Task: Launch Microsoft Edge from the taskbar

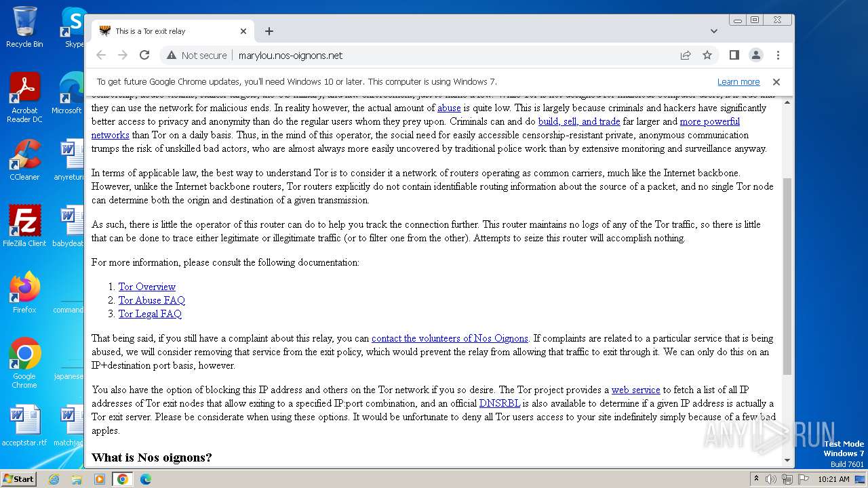Action: [146, 479]
